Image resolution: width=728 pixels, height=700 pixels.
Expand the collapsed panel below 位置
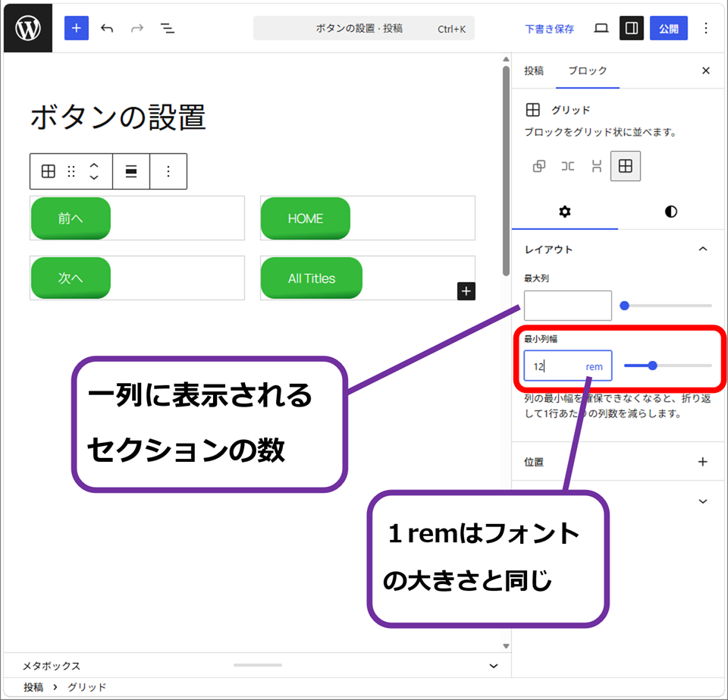pos(703,501)
